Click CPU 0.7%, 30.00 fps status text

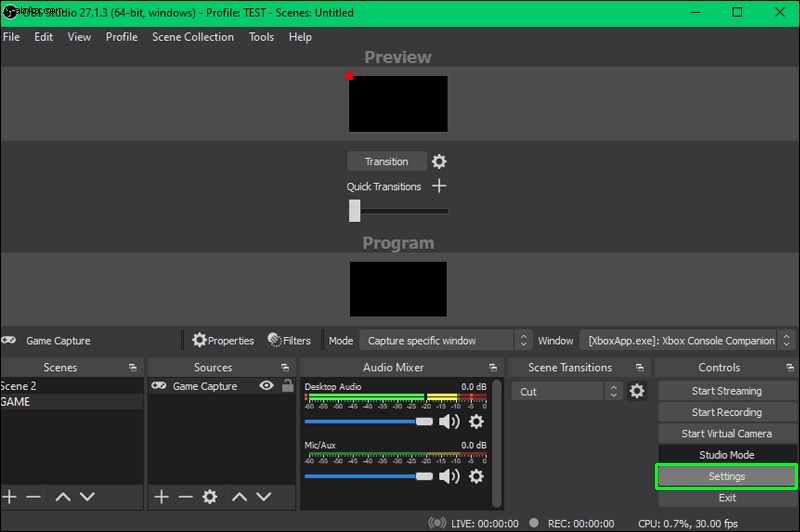[688, 524]
